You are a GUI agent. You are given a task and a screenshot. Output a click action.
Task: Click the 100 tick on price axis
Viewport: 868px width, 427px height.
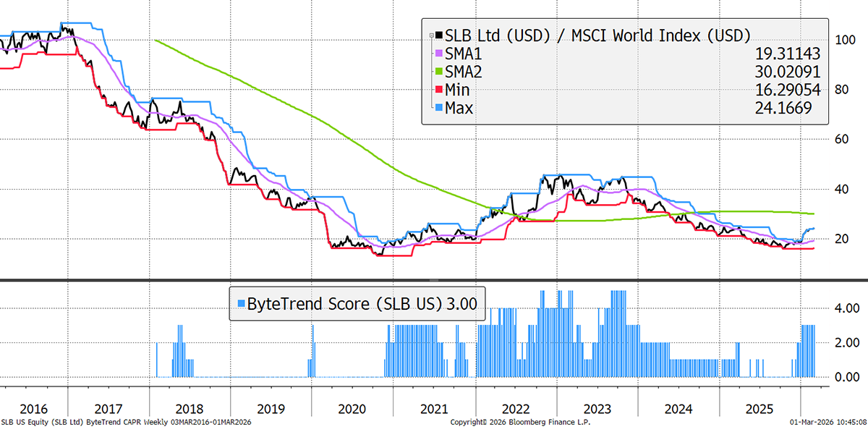[844, 39]
